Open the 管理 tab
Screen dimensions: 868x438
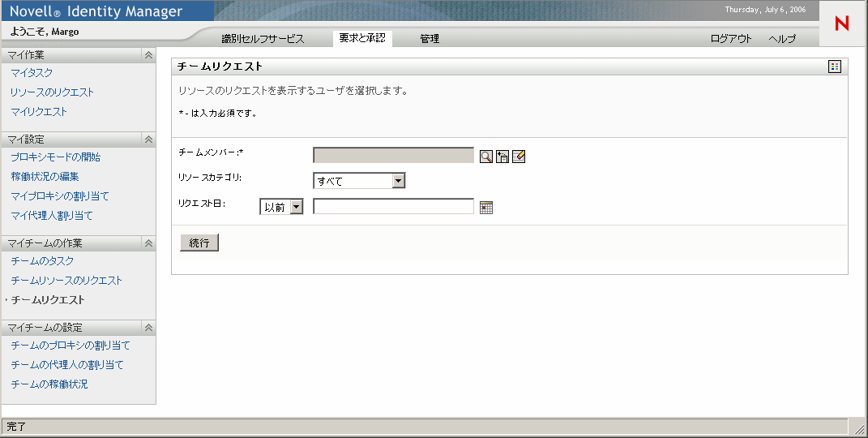click(x=430, y=39)
